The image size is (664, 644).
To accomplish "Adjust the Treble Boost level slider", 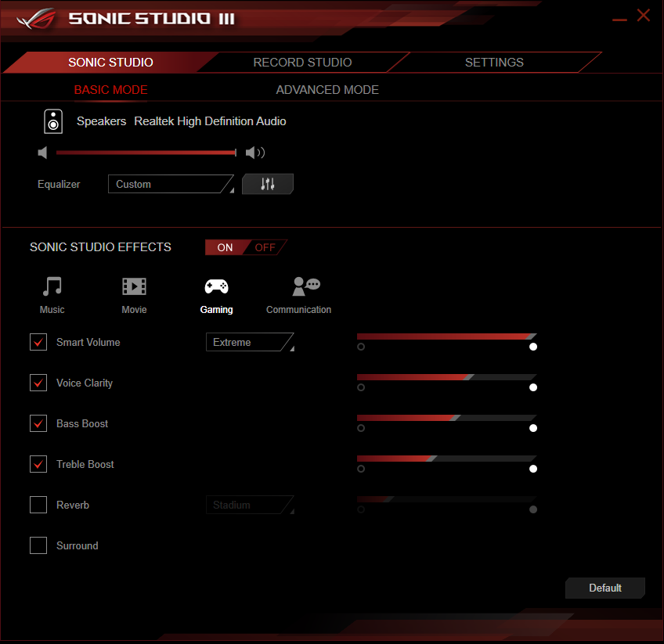I will (447, 459).
